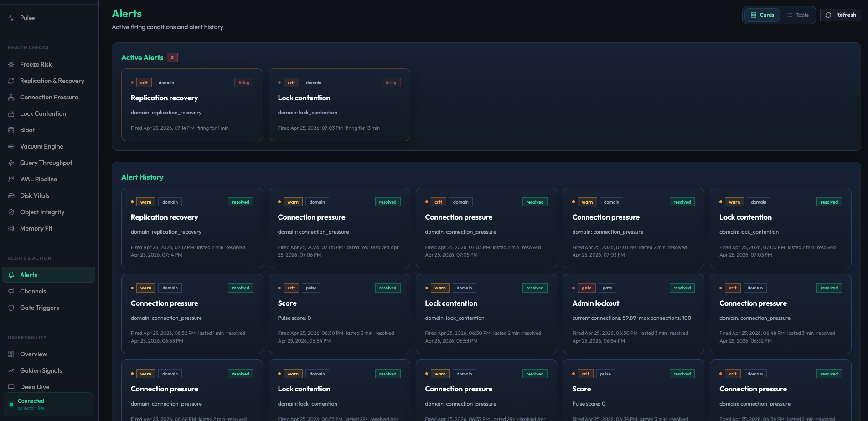Click the WAL Pipeline branch icon
This screenshot has height=421, width=868.
(x=11, y=179)
